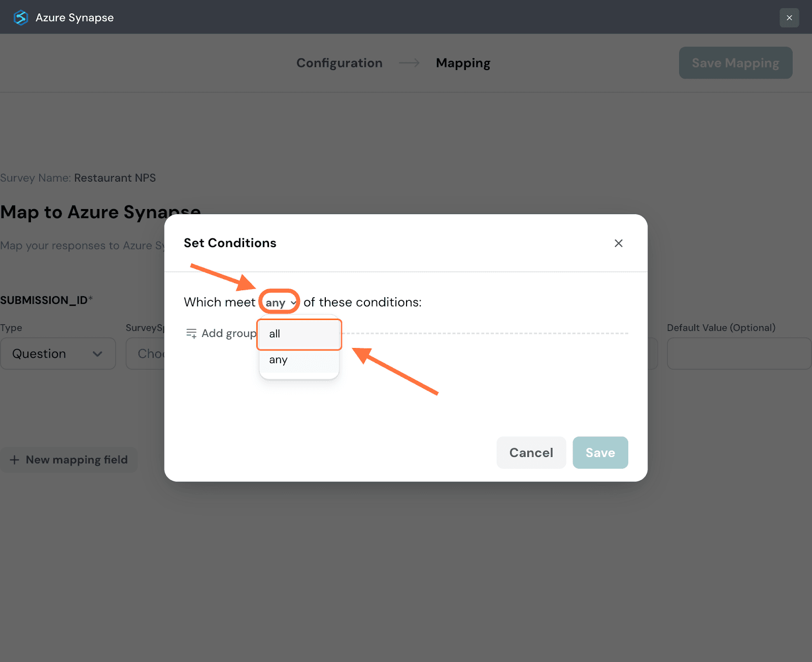Viewport: 812px width, 662px height.
Task: Open the Question type dropdown
Action: click(x=58, y=354)
